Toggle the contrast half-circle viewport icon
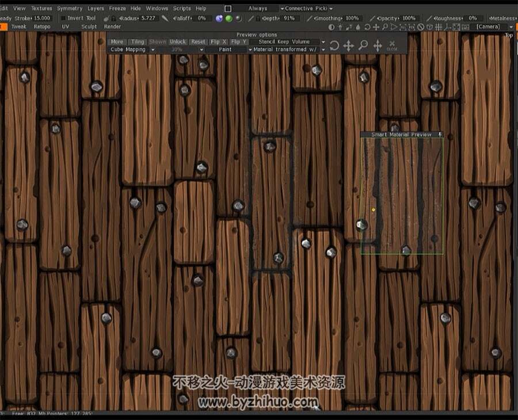518x420 pixels. 332,27
